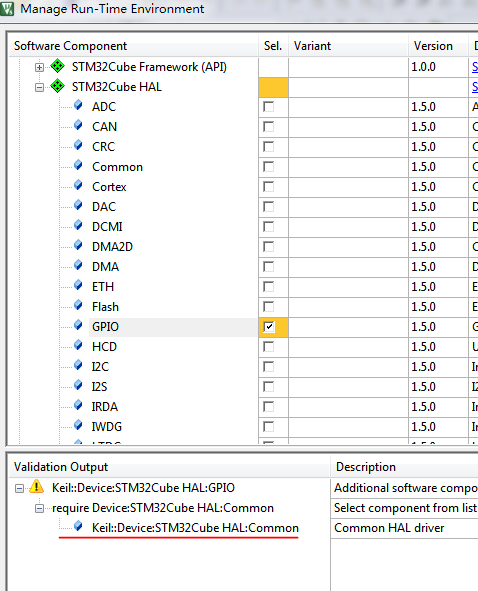Screen dimensions: 478x591
Task: Click the yellow warning icon in Validation Output
Action: 37,487
